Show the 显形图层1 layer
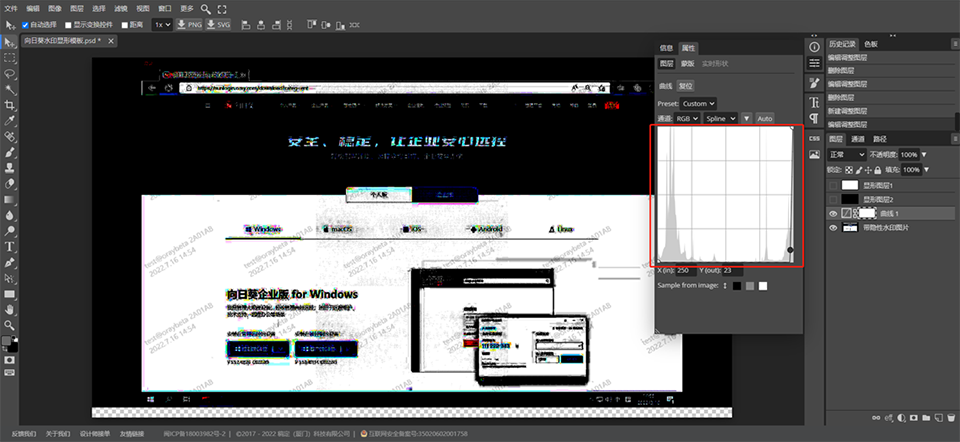 833,185
